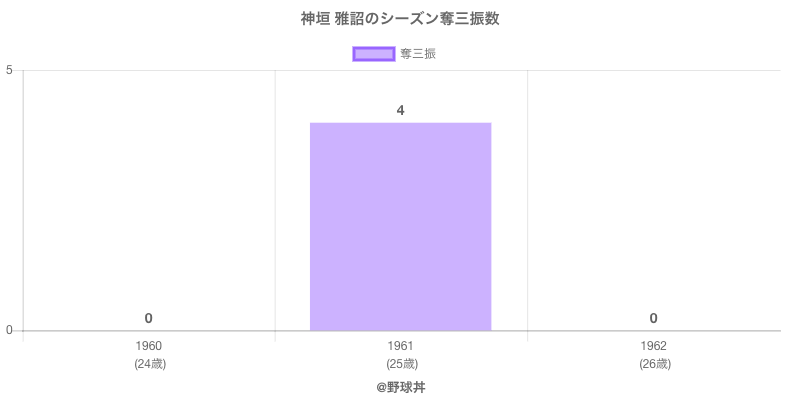The image size is (800, 400).
Task: Open the @野球丼 credit text
Action: [400, 386]
